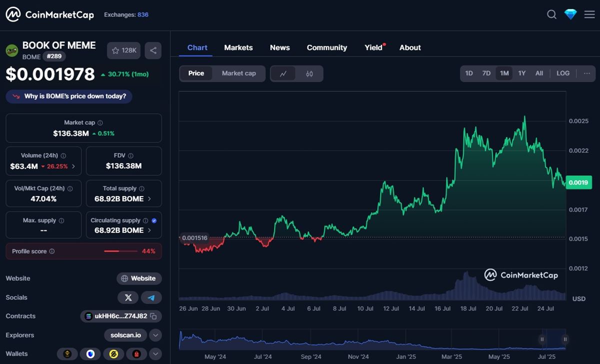Screen dimensions: 600x364
Task: Open the search magnifier in the header
Action: 551,14
